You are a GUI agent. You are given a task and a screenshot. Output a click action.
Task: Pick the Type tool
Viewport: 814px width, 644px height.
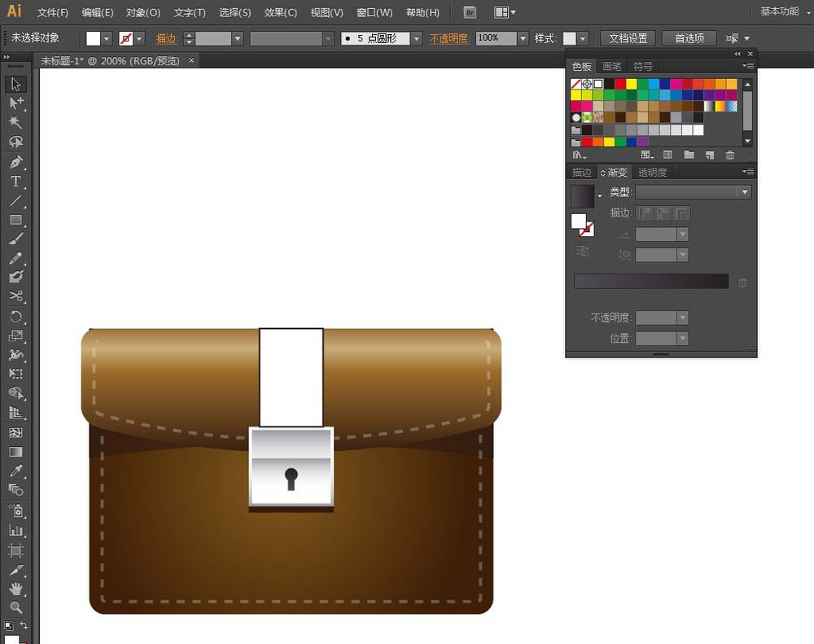15,182
